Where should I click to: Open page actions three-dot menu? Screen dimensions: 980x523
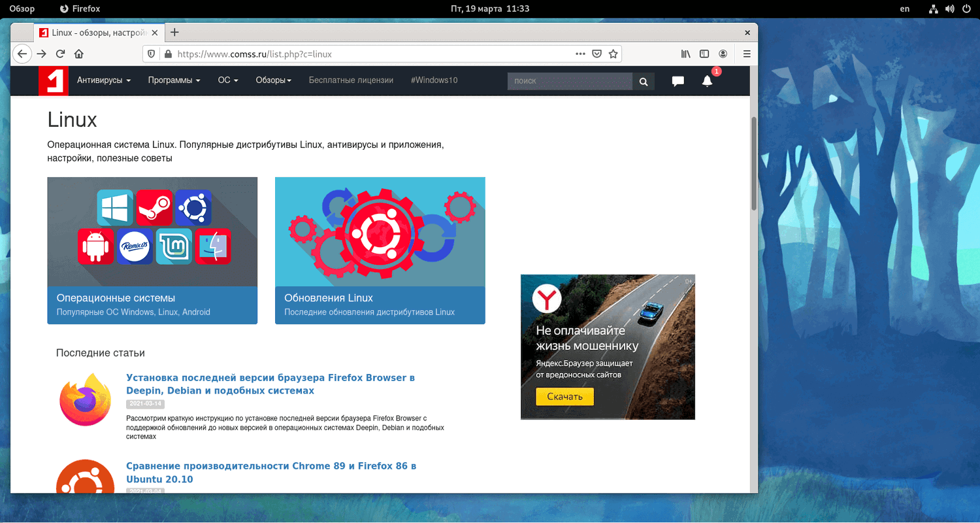click(580, 54)
